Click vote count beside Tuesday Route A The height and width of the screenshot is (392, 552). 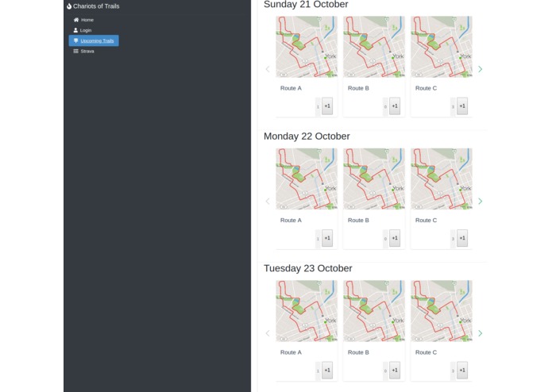318,371
